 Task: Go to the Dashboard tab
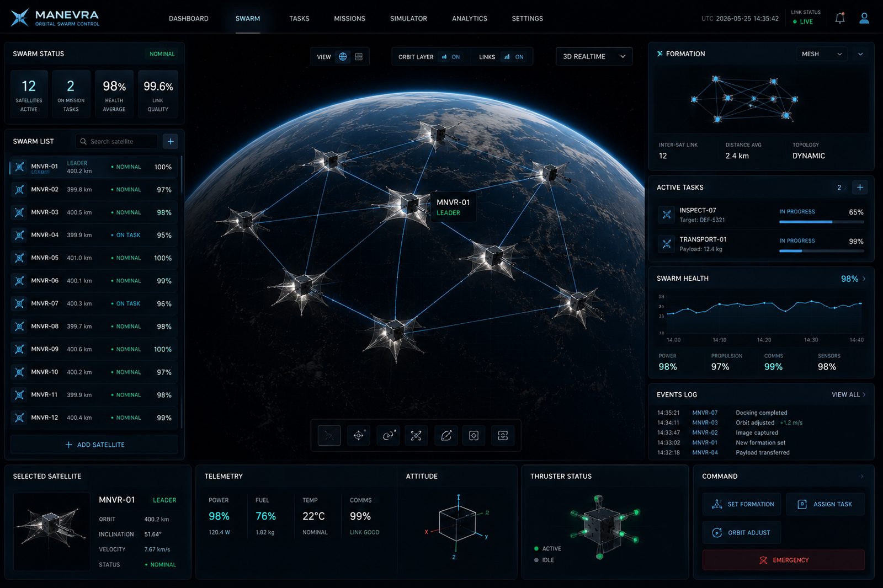pyautogui.click(x=189, y=19)
